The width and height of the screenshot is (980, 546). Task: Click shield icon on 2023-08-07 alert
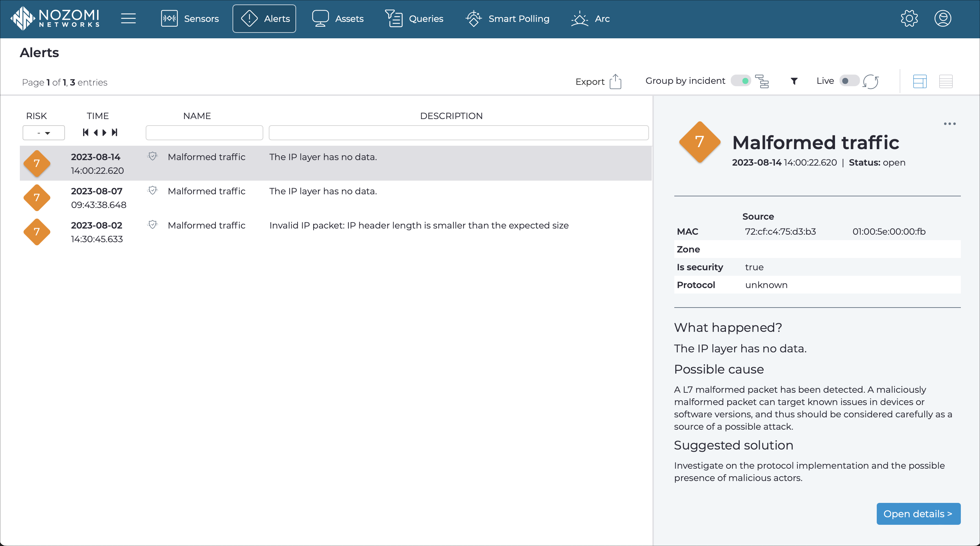tap(153, 190)
